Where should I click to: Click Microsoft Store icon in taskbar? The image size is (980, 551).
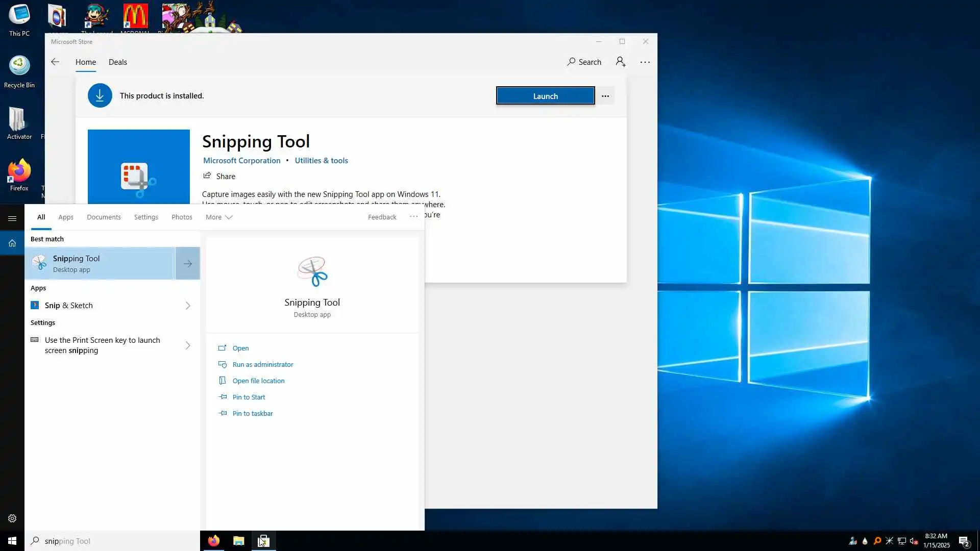[263, 541]
